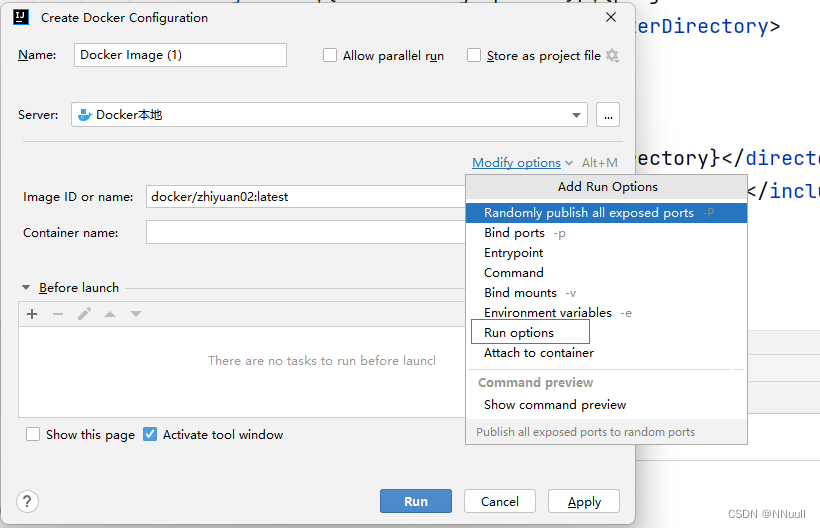
Task: Check the Store as project file option
Action: click(x=474, y=55)
